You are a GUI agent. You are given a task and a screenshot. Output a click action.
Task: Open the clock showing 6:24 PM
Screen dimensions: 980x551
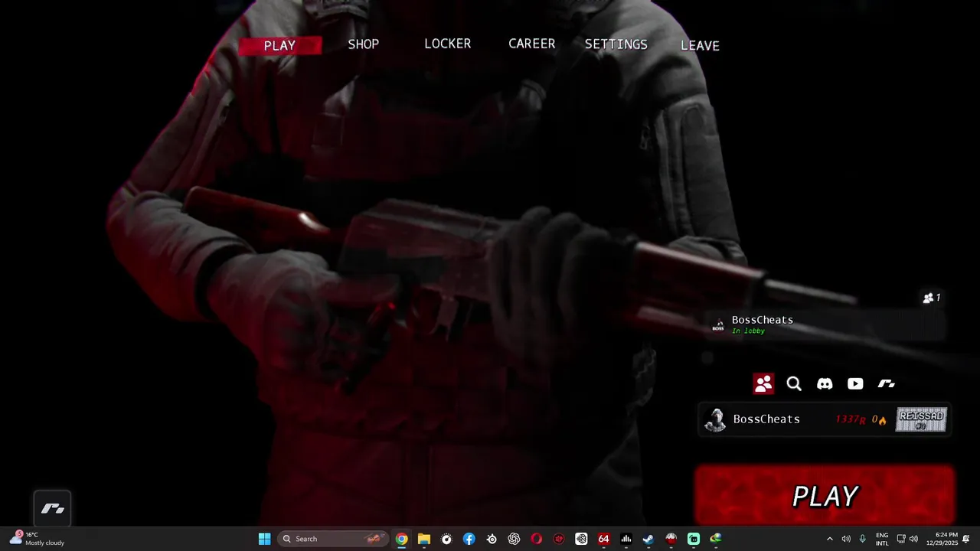942,539
